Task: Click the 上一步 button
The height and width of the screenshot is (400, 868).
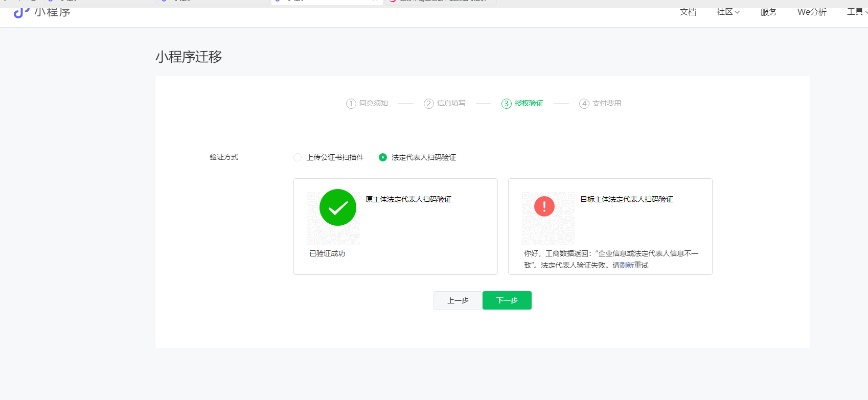Action: pyautogui.click(x=458, y=300)
